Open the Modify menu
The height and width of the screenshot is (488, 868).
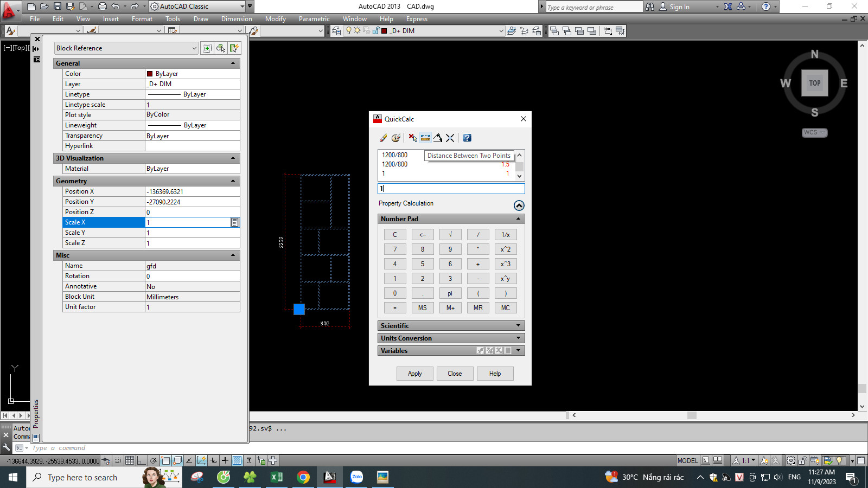(x=276, y=19)
